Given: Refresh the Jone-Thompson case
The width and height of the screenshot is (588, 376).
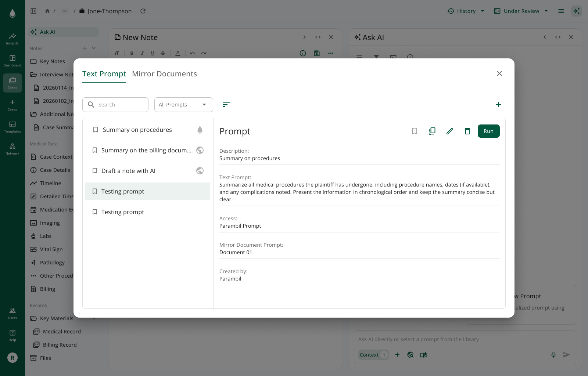Looking at the screenshot, I should pyautogui.click(x=143, y=11).
